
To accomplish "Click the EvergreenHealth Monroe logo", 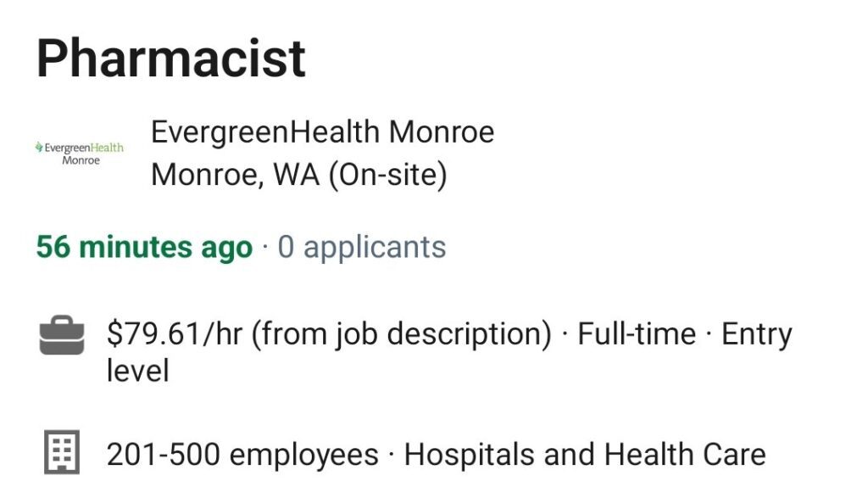I will click(79, 154).
